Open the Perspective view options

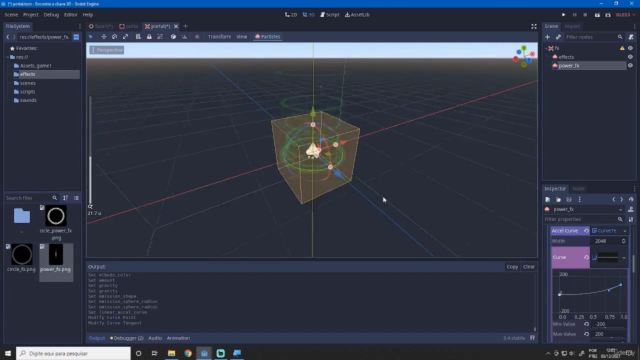point(107,50)
